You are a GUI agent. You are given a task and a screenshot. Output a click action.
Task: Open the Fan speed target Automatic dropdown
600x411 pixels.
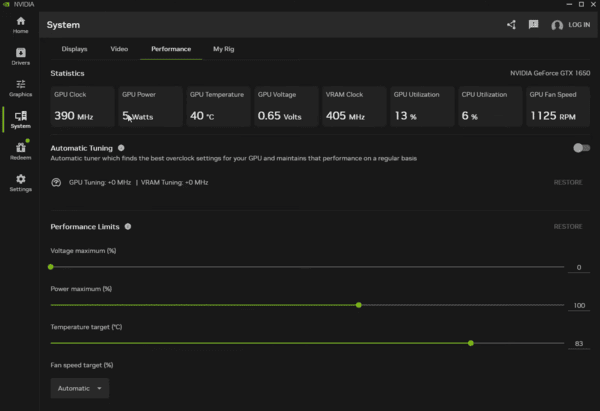pos(80,388)
